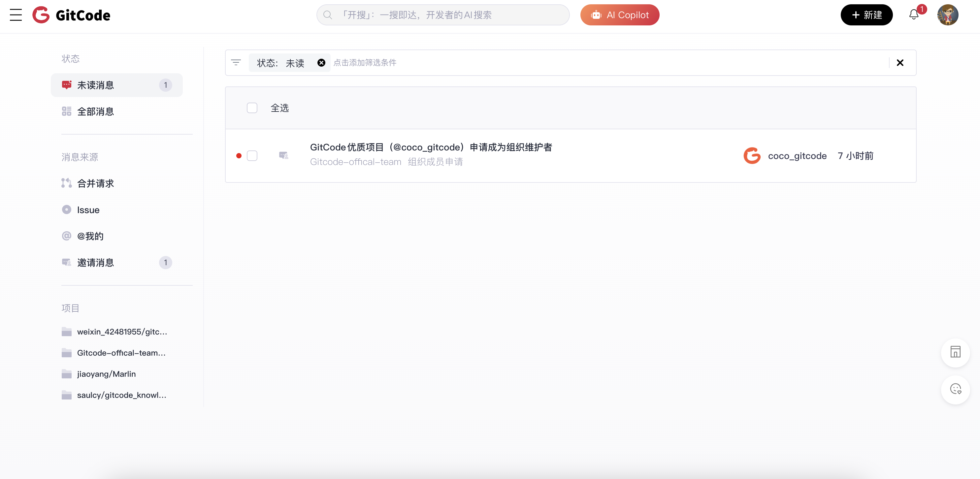Tick the checkbox for the coco_gitcode message
Viewport: 980px width, 479px height.
coord(252,156)
